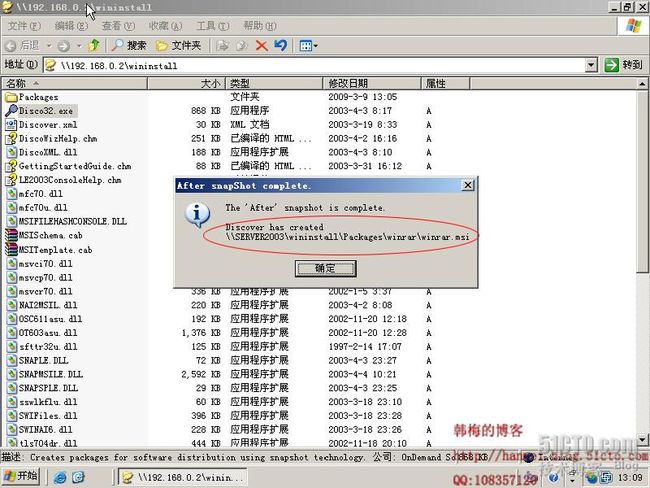Select the file name SNAPSPLE.DLL
Image resolution: width=650 pixels, height=488 pixels.
[x=48, y=388]
